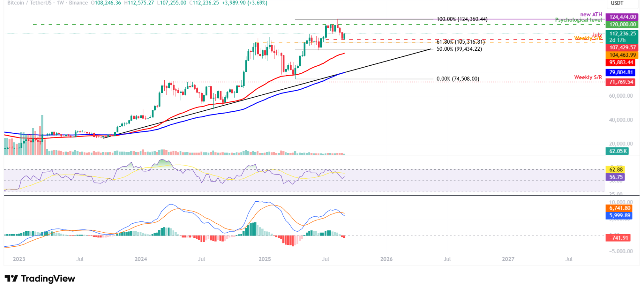Click the red 107,429.57 price label
Image resolution: width=644 pixels, height=290 pixels.
click(x=622, y=47)
